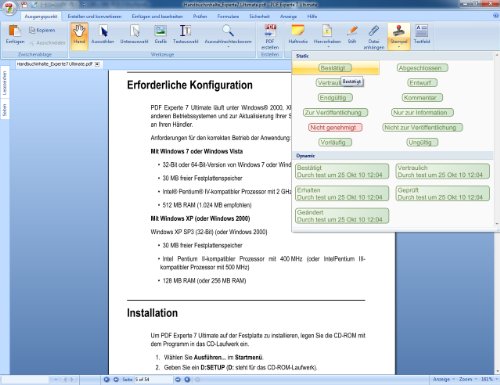The image size is (500, 385).
Task: Select the dynamic Geändert stamp
Action: 342,216
